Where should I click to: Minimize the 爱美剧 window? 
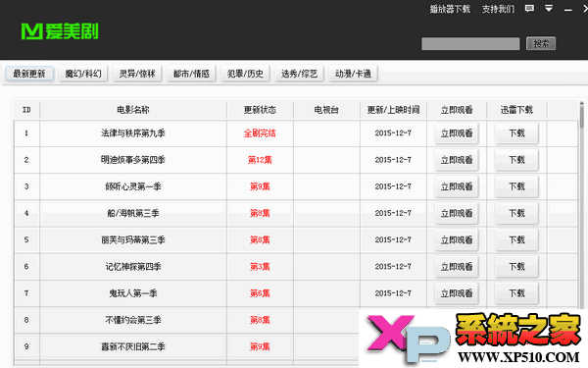click(568, 10)
